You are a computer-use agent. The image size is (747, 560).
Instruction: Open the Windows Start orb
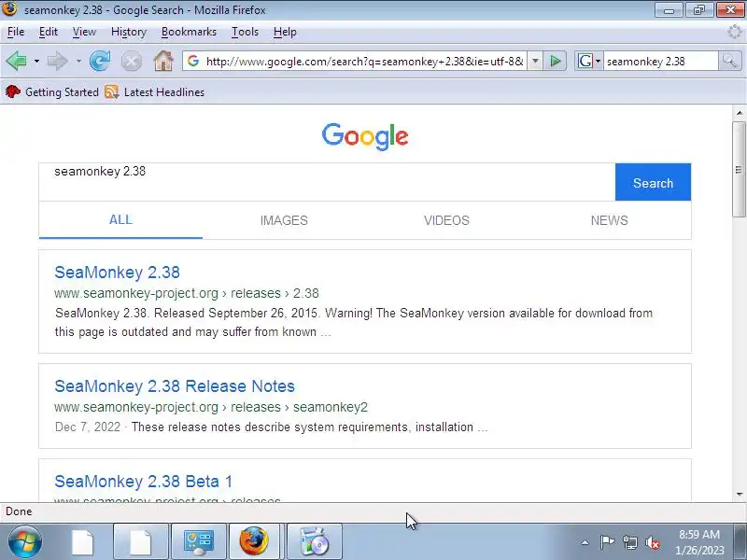pos(24,541)
